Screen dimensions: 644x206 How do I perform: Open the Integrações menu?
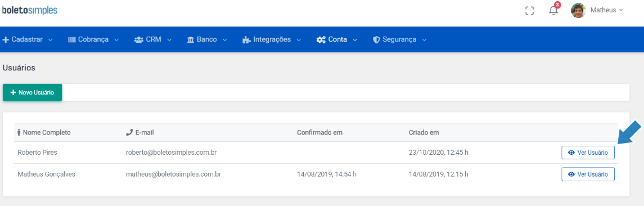[x=272, y=40]
